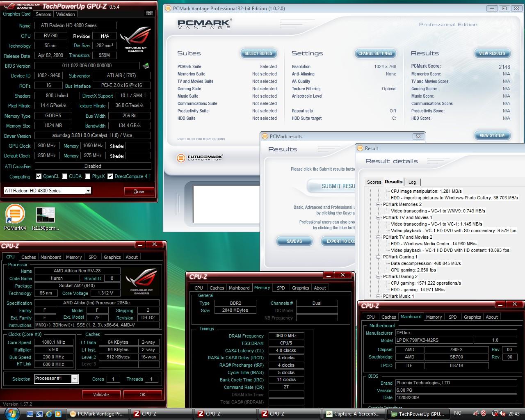Switch to Sensors tab in GPU-Z
The image size is (525, 420).
coord(43,14)
